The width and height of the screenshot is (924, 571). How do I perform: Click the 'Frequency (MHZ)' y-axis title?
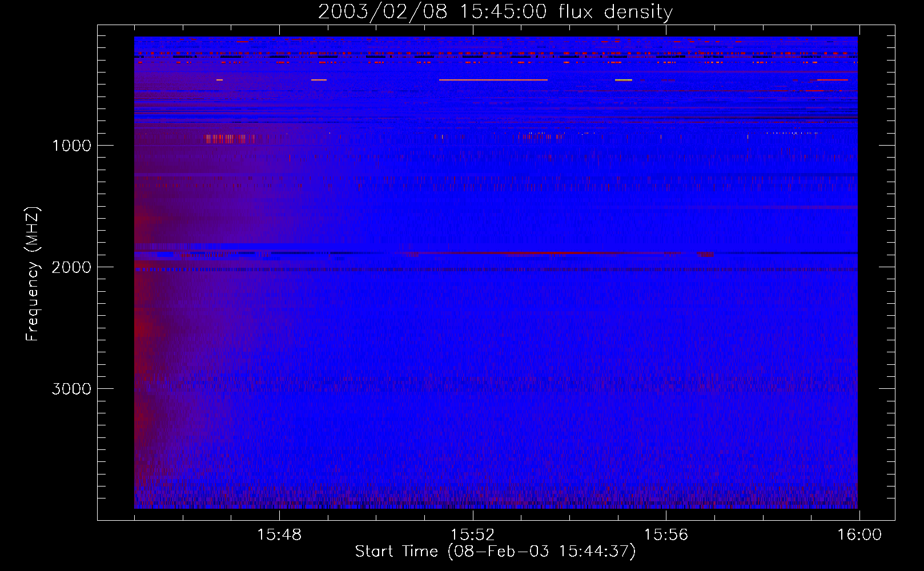(33, 274)
